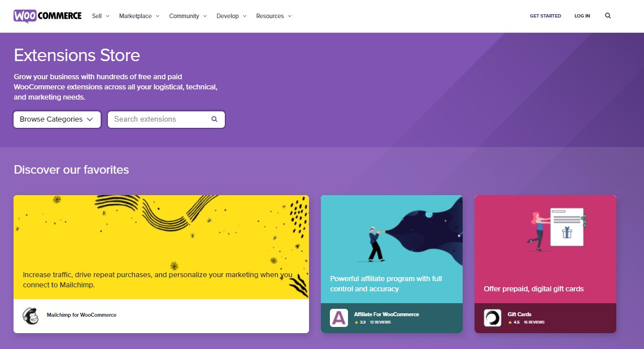Click the Affiliate For WooCommerce logo icon

[x=339, y=318]
